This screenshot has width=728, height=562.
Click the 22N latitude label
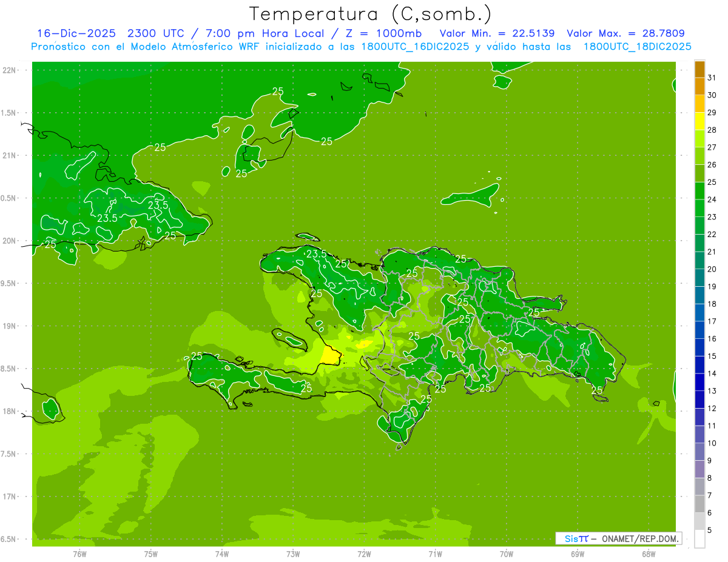[10, 70]
